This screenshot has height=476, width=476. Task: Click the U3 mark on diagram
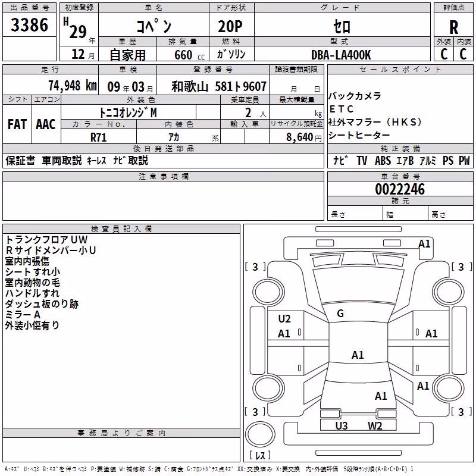[x=342, y=426]
